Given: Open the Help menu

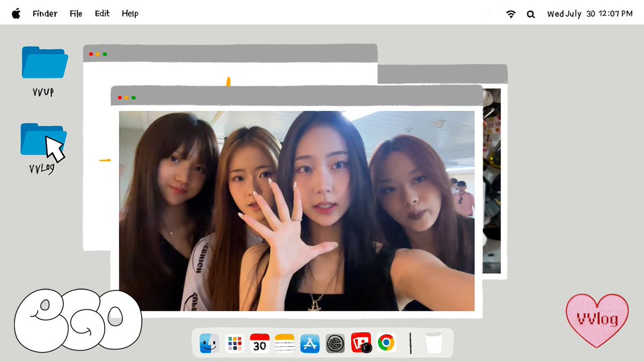Looking at the screenshot, I should coord(130,14).
